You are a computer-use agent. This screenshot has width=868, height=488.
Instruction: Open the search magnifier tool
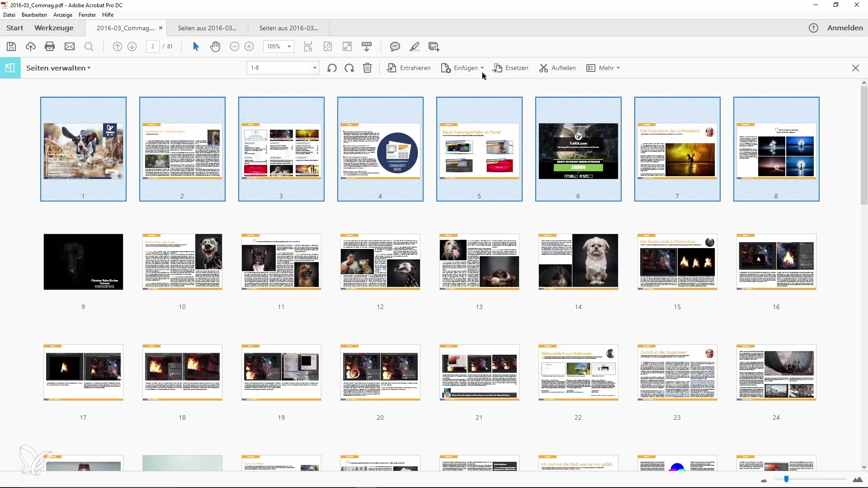click(x=89, y=47)
